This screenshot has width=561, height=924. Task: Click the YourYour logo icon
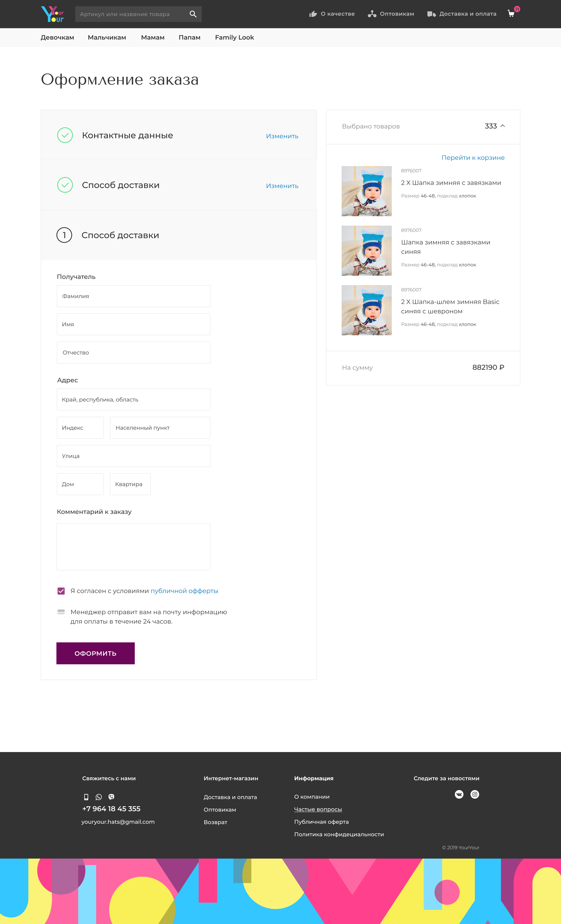point(52,14)
